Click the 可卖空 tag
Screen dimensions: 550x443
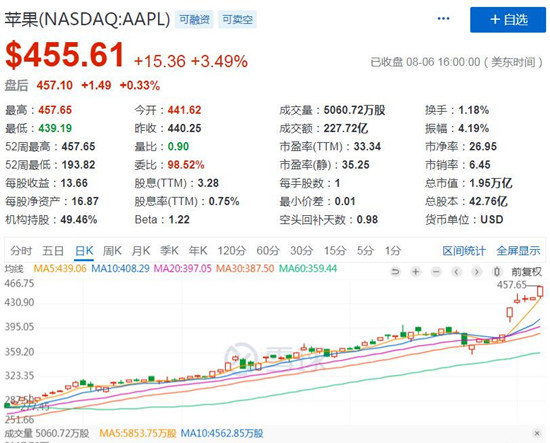237,20
